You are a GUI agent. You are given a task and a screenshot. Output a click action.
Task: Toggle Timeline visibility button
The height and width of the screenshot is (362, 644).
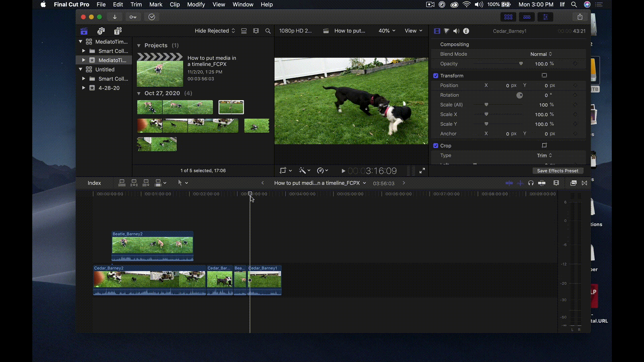coord(527,17)
